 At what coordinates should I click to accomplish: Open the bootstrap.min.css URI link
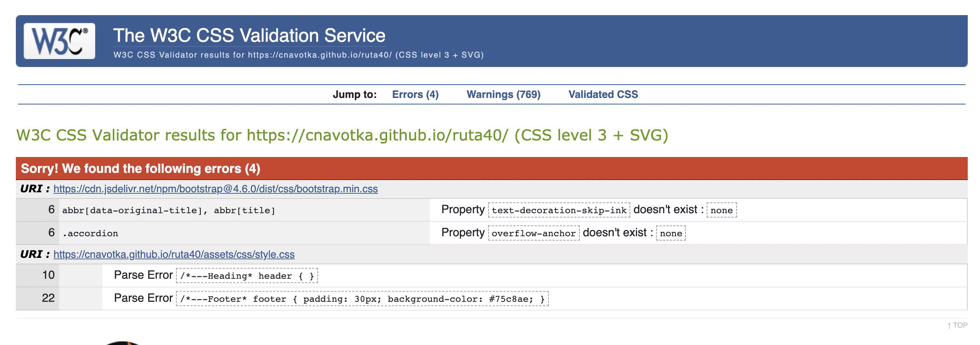215,189
